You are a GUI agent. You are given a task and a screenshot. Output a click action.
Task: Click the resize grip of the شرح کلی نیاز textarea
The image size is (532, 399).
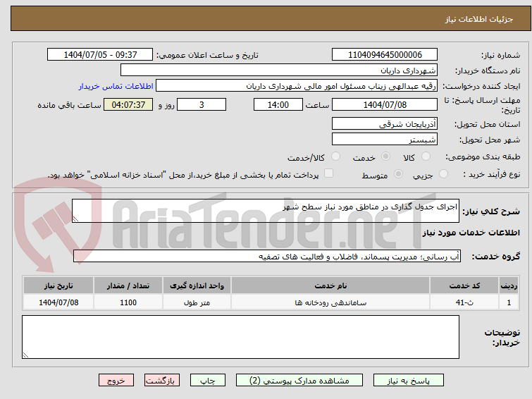(x=75, y=219)
